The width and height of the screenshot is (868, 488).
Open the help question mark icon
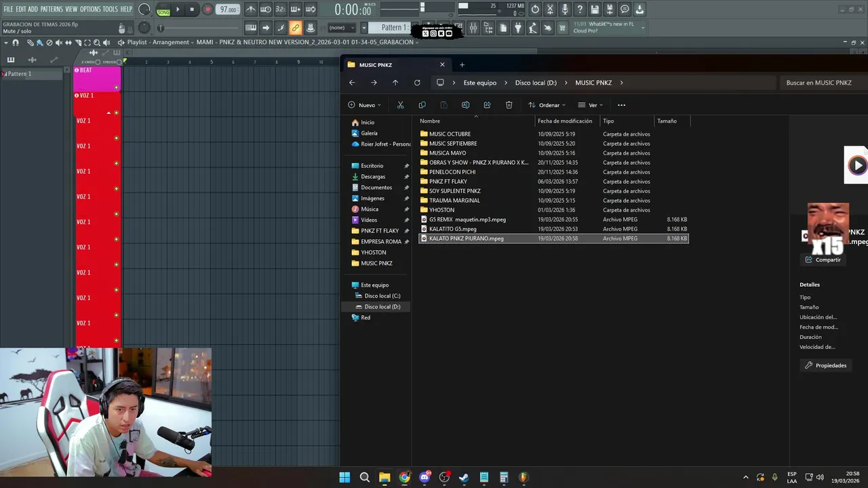[x=580, y=9]
